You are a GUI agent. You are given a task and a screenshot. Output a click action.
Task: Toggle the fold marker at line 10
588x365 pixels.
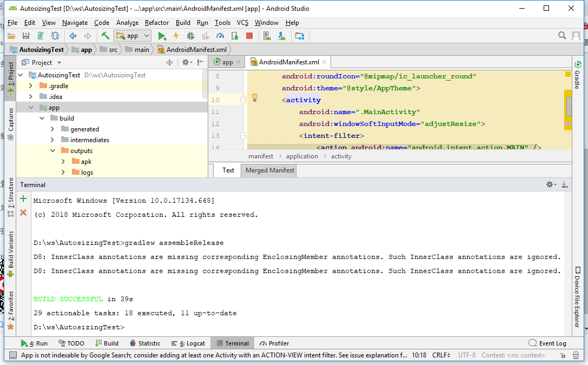pos(243,100)
